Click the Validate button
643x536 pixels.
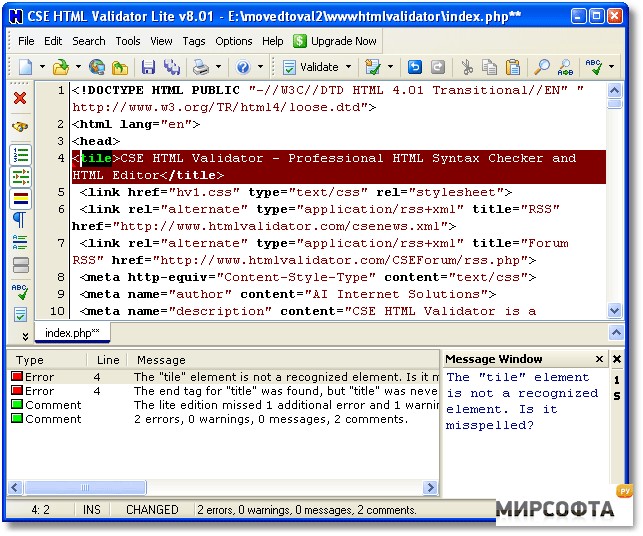pyautogui.click(x=312, y=67)
